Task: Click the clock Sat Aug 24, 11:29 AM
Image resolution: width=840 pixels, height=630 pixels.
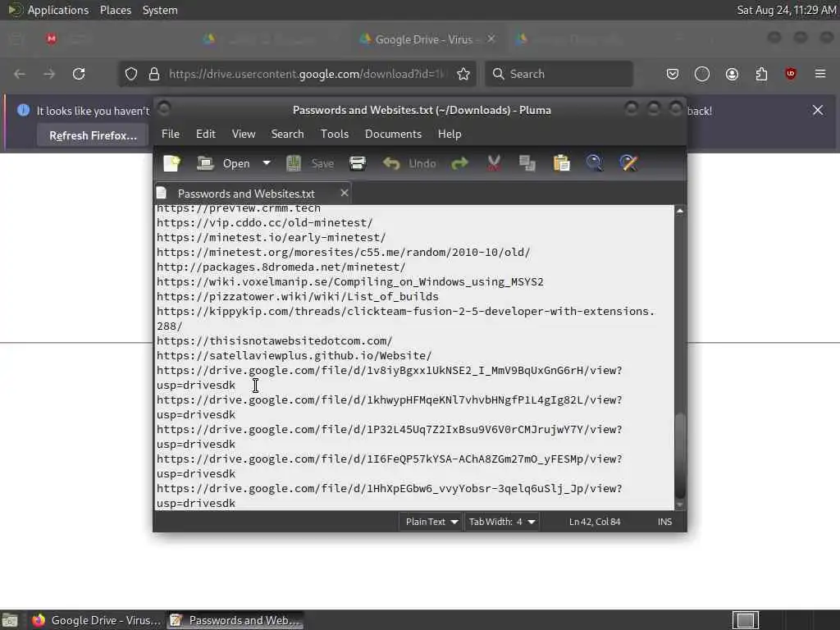Action: 787,10
